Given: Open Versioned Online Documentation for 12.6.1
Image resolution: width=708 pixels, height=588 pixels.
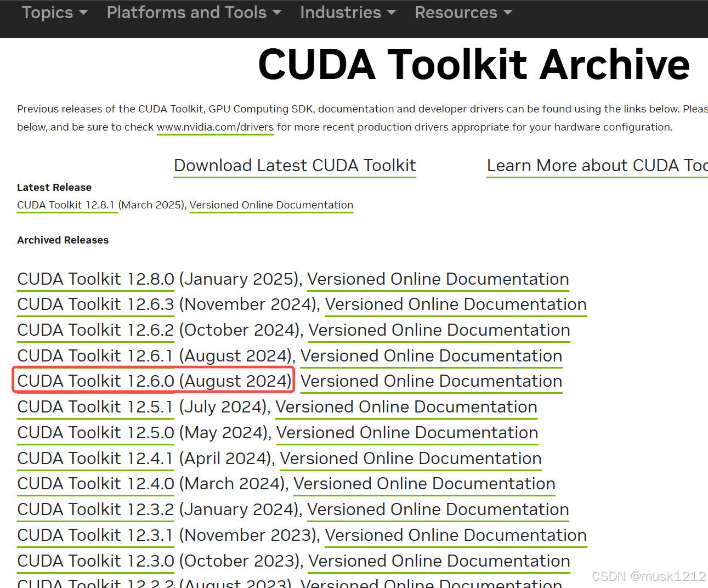Looking at the screenshot, I should 432,356.
